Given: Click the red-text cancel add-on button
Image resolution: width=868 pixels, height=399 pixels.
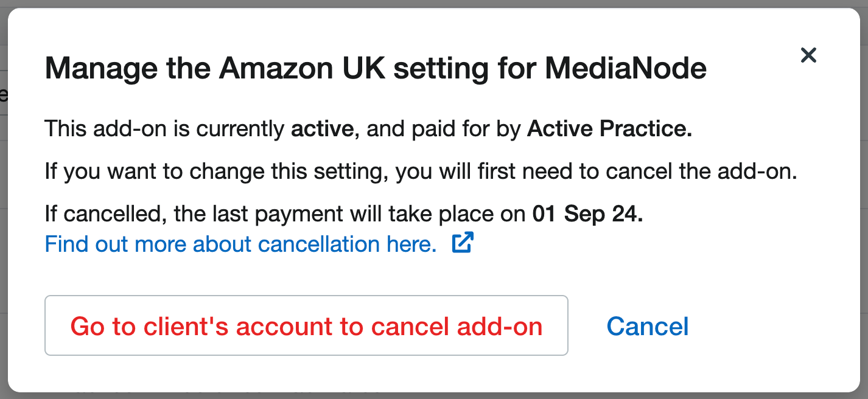Looking at the screenshot, I should (x=306, y=325).
